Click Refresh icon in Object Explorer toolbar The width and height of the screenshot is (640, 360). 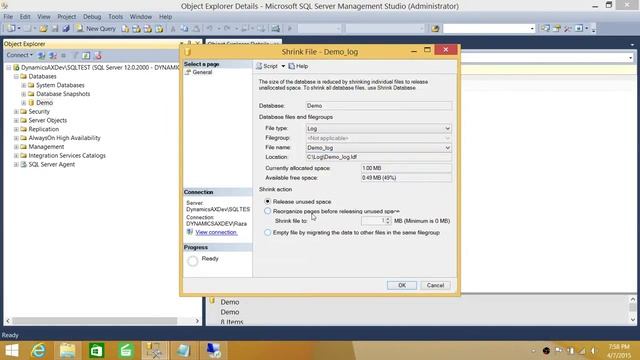(86, 55)
